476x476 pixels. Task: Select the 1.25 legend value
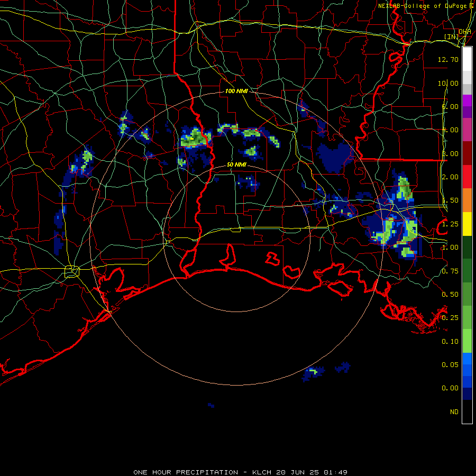click(450, 224)
